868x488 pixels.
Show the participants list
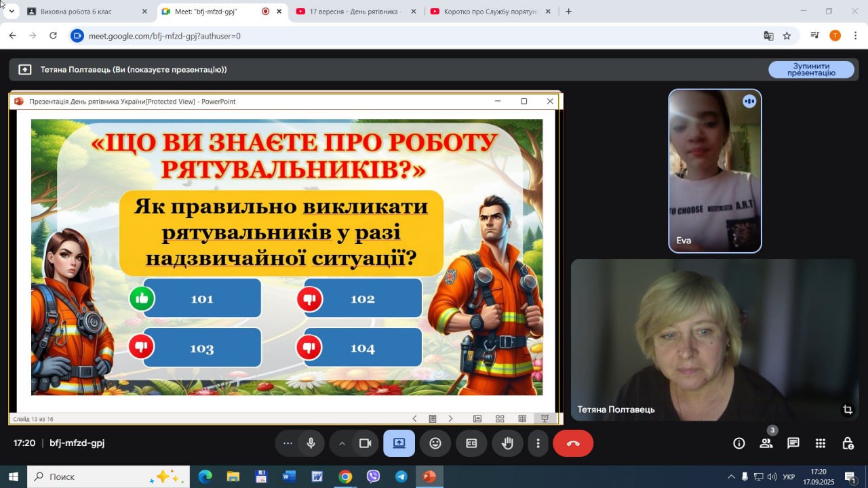[x=766, y=443]
